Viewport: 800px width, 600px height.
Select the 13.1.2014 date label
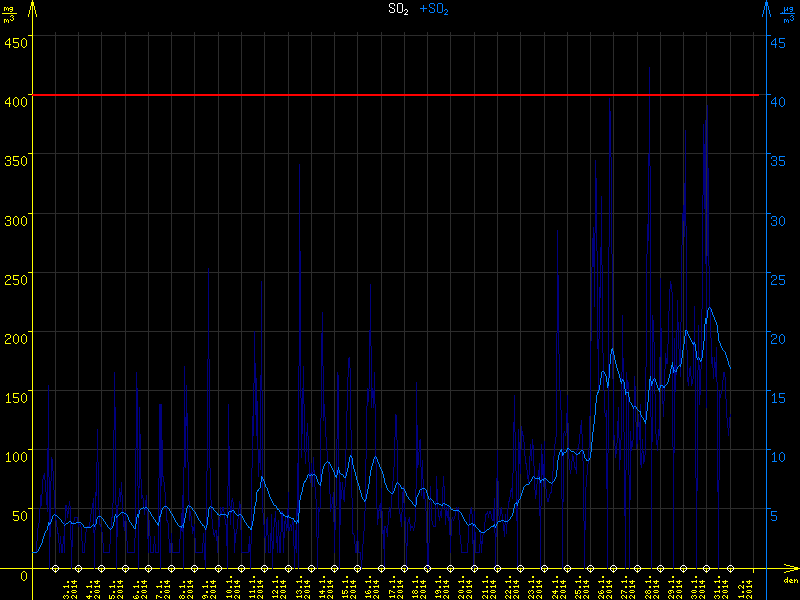click(302, 588)
